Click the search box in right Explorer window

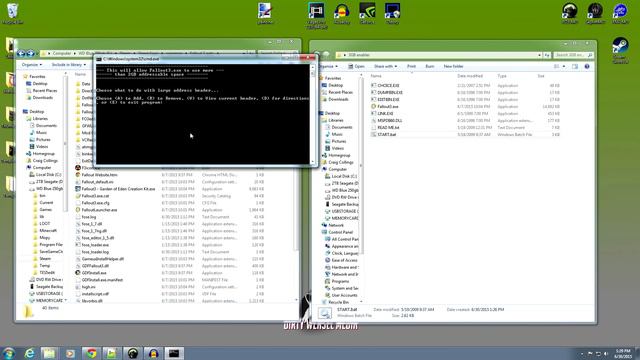(x=573, y=55)
